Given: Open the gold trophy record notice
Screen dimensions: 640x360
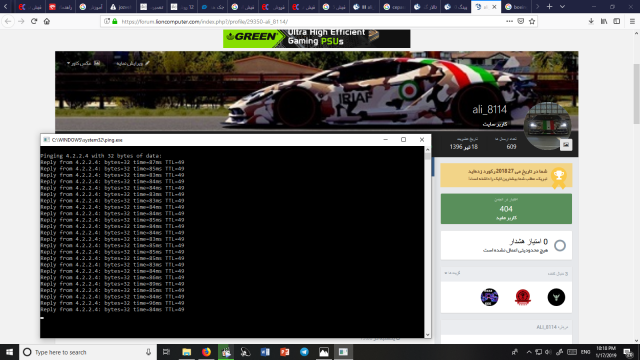Looking at the screenshot, I should (506, 175).
